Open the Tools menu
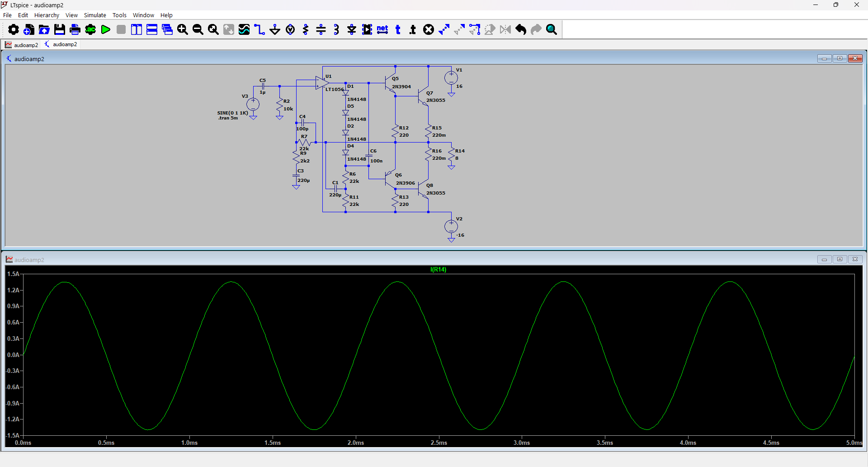 click(x=119, y=15)
